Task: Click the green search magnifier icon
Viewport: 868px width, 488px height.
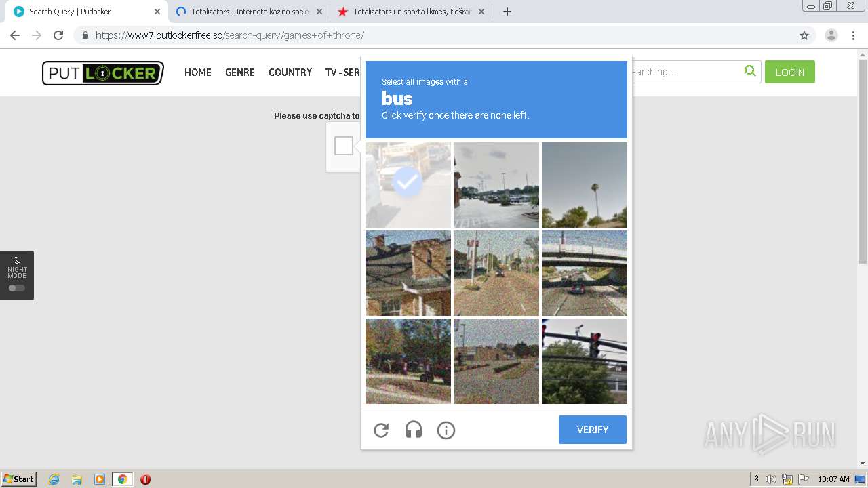Action: (x=750, y=71)
